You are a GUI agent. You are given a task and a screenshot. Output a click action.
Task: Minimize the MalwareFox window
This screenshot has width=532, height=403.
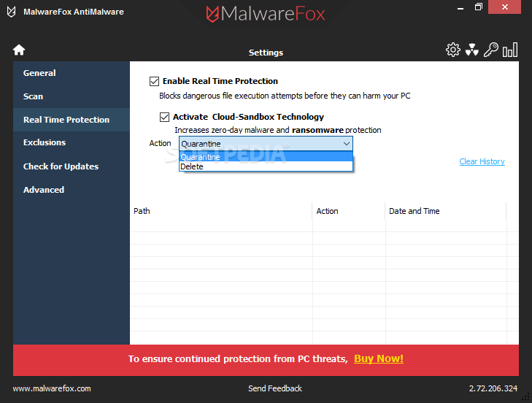460,7
